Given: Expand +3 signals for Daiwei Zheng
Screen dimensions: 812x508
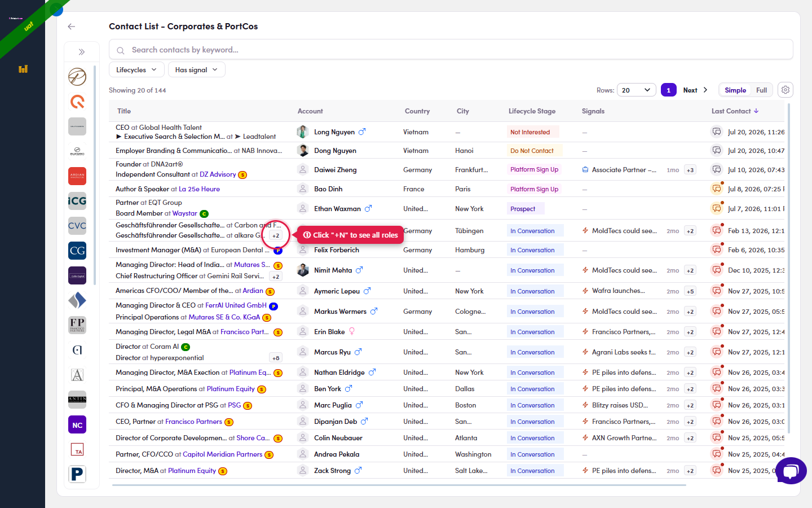Looking at the screenshot, I should [x=690, y=170].
